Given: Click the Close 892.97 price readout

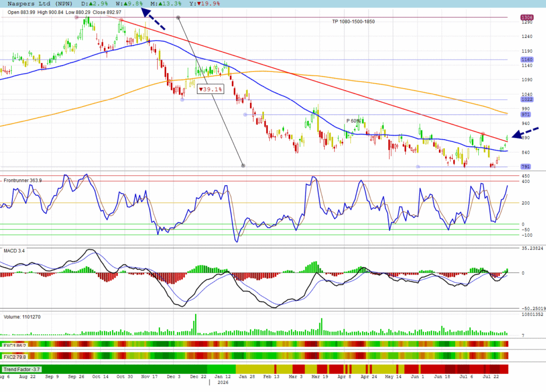Looking at the screenshot, I should [107, 12].
